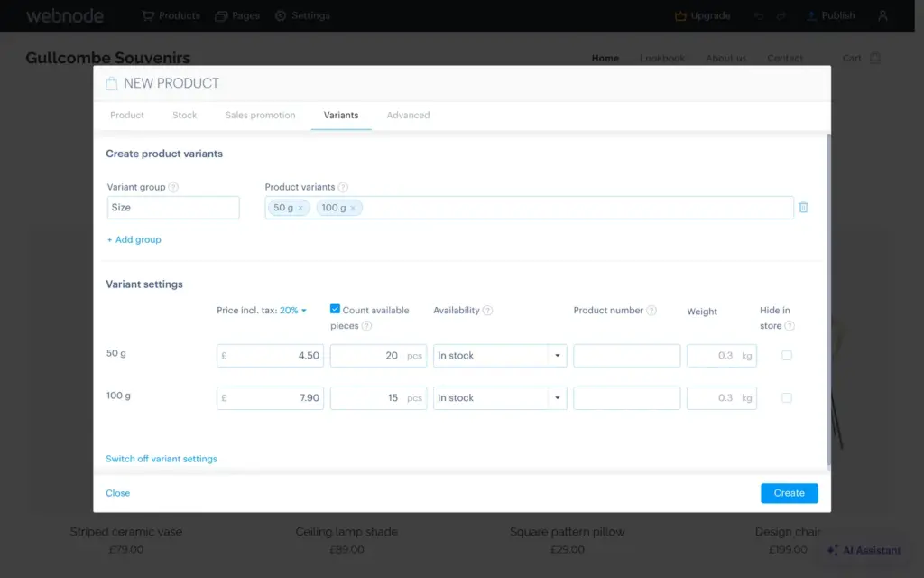Click the 100 g pieces count field
This screenshot has height=578, width=924.
378,398
